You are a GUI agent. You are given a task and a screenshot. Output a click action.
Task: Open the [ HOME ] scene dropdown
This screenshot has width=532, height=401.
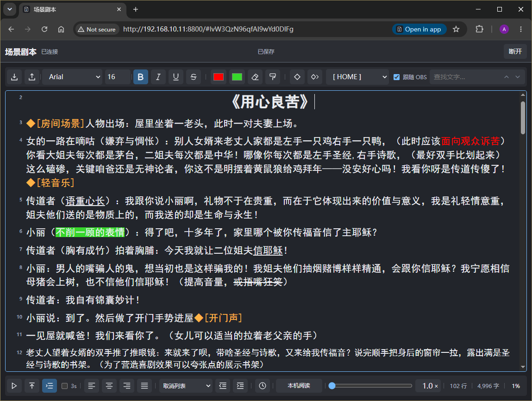357,77
